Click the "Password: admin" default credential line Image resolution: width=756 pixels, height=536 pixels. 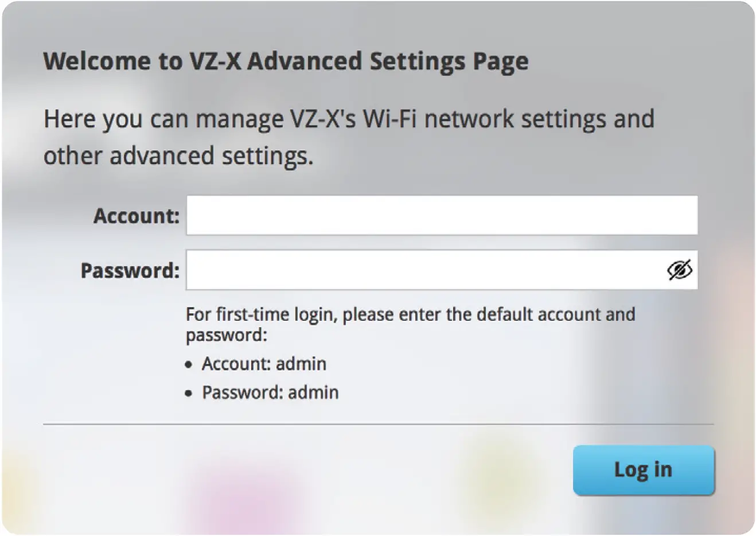[x=270, y=393]
